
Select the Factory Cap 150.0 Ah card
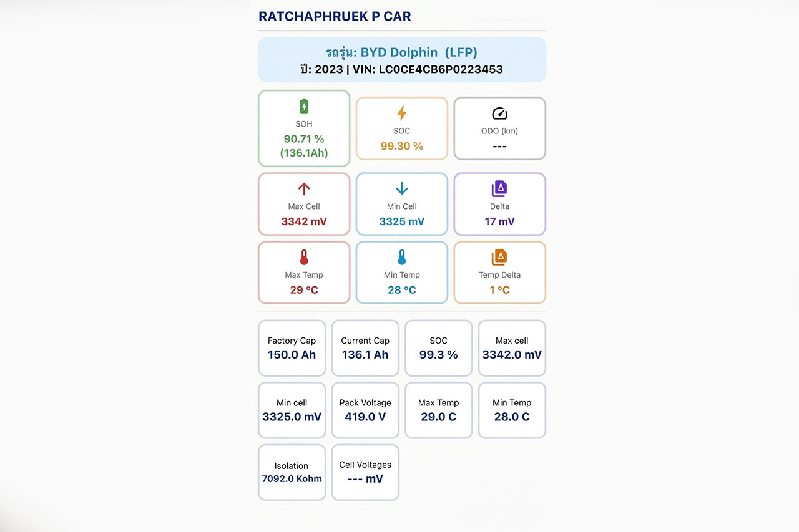click(292, 348)
